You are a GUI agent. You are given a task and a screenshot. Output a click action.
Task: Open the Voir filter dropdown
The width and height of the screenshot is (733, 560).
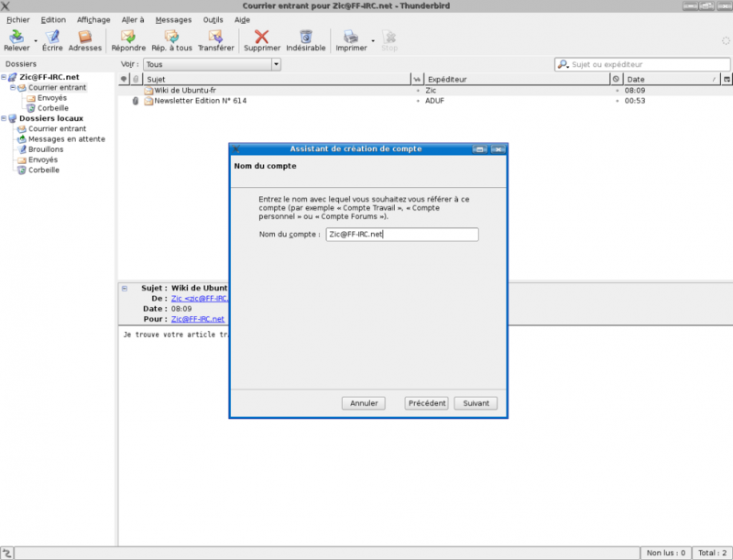pos(212,64)
